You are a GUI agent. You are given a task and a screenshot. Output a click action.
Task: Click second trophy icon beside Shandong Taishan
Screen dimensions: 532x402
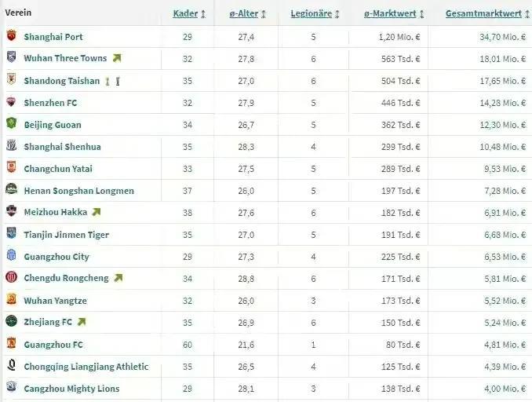pos(118,81)
